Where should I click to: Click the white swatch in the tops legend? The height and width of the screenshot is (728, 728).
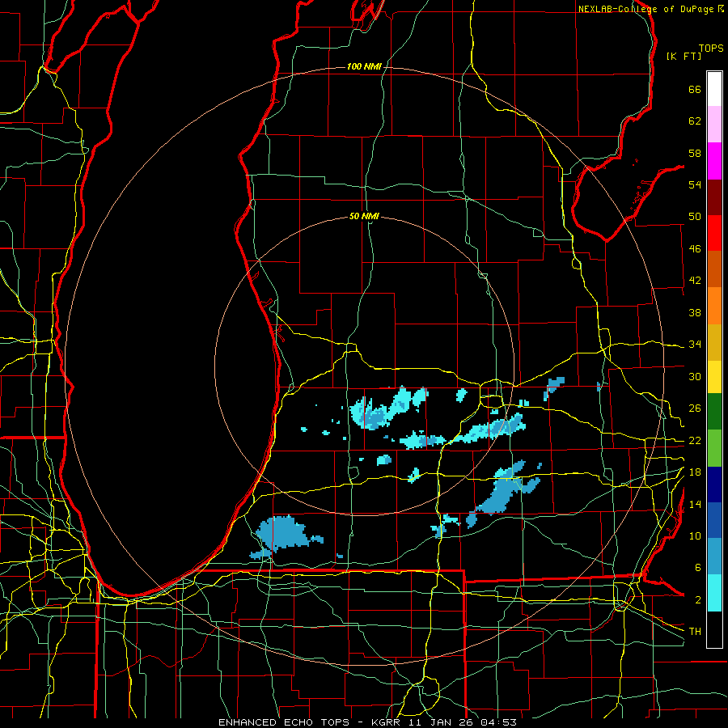click(x=714, y=89)
